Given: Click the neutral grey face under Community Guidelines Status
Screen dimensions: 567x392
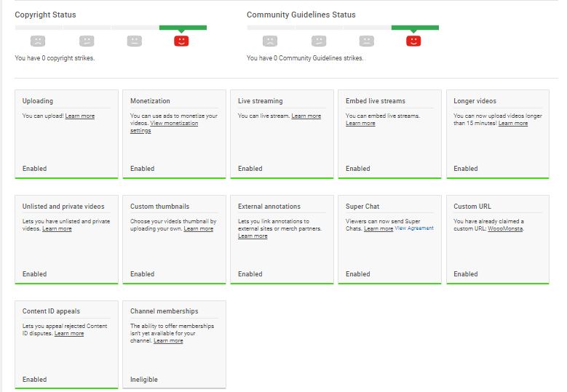Looking at the screenshot, I should click(367, 41).
